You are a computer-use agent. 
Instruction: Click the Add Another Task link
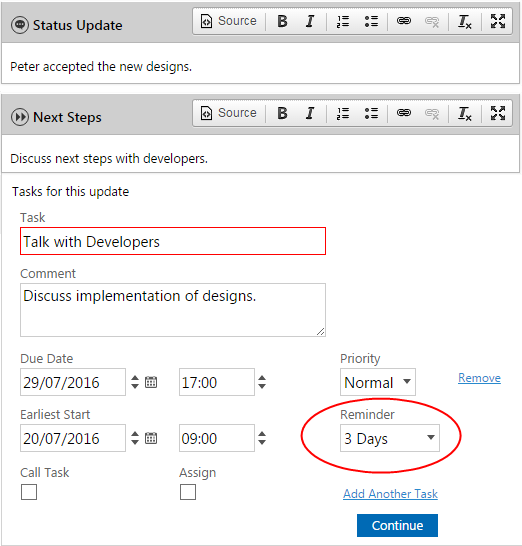[x=390, y=494]
